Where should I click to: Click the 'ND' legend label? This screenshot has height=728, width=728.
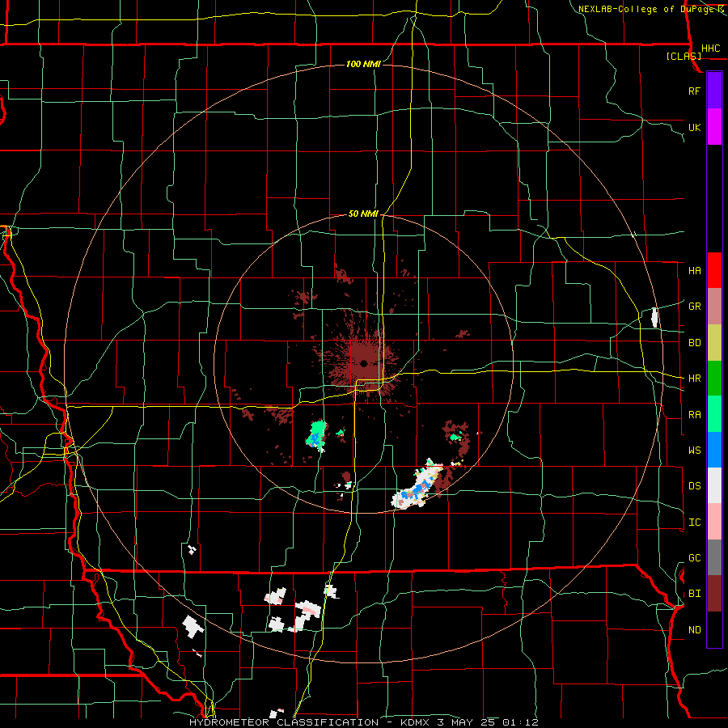[x=694, y=630]
